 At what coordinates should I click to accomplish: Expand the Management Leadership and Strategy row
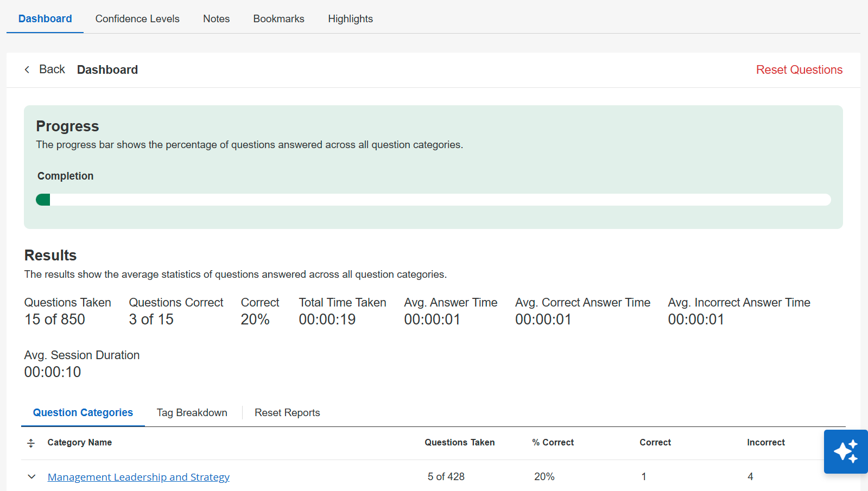point(31,477)
